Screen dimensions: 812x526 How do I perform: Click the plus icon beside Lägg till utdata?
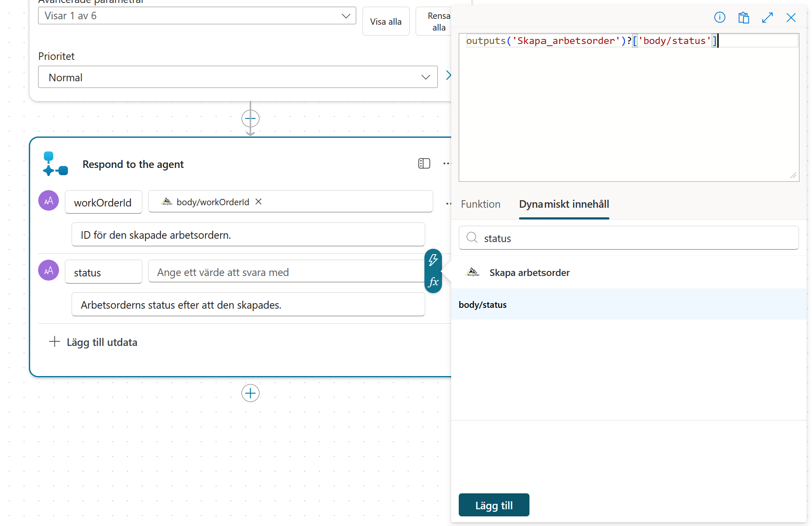click(54, 342)
